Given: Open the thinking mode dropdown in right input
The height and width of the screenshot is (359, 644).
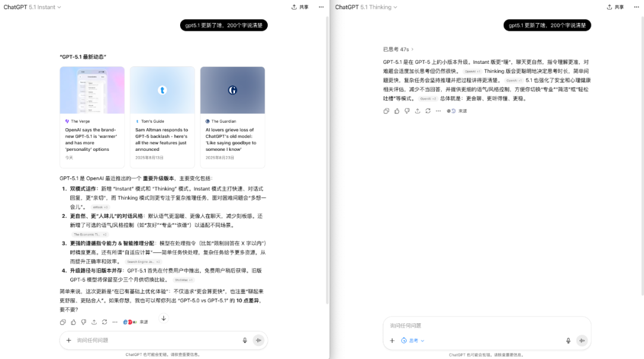Looking at the screenshot, I should click(x=413, y=341).
